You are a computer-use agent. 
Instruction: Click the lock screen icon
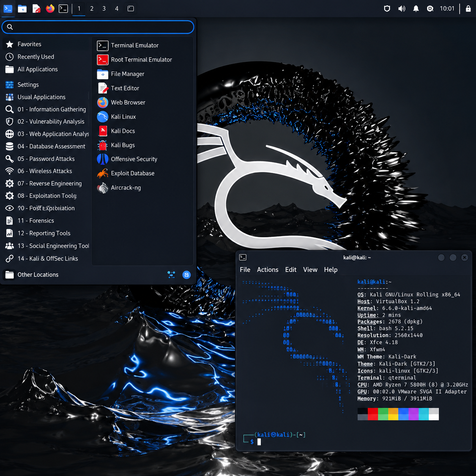pos(468,8)
